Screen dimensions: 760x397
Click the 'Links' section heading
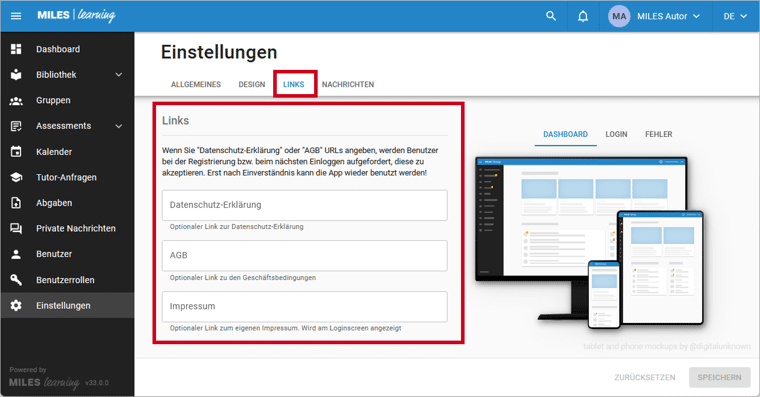coord(175,121)
